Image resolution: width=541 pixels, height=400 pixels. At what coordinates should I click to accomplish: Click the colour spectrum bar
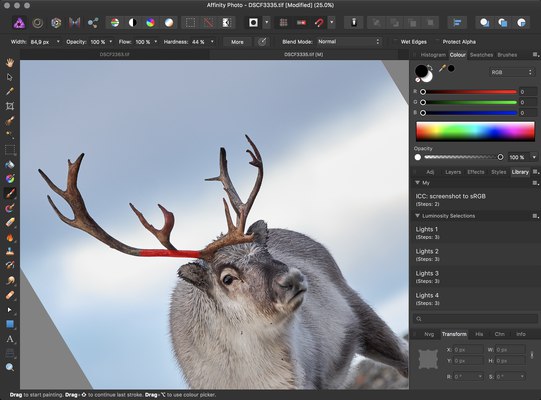(x=475, y=131)
